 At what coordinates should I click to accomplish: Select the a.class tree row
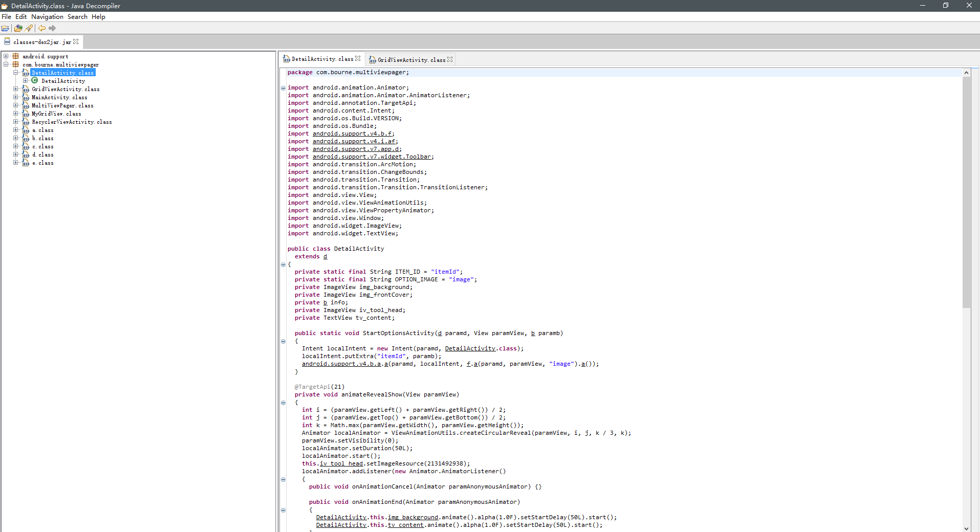pos(43,130)
